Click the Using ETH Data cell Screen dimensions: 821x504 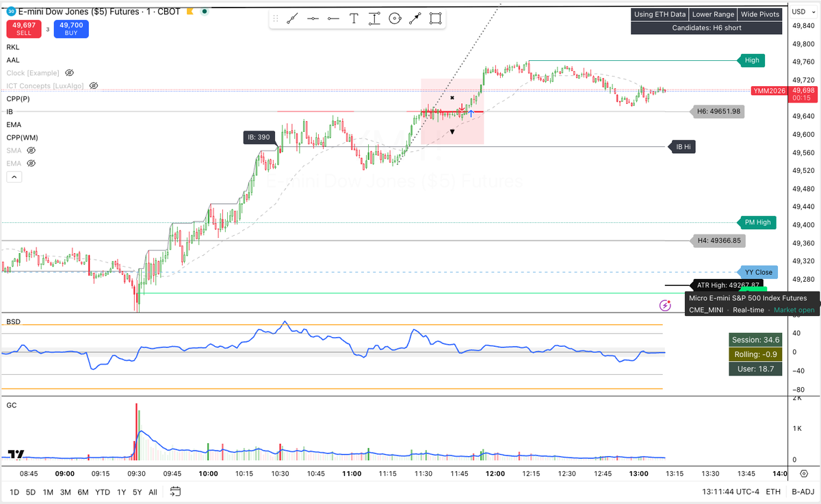point(659,14)
